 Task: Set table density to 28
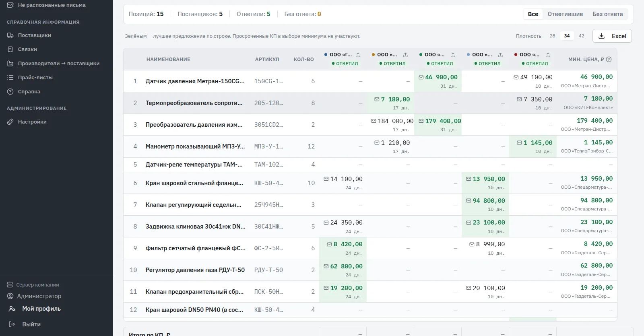click(552, 36)
